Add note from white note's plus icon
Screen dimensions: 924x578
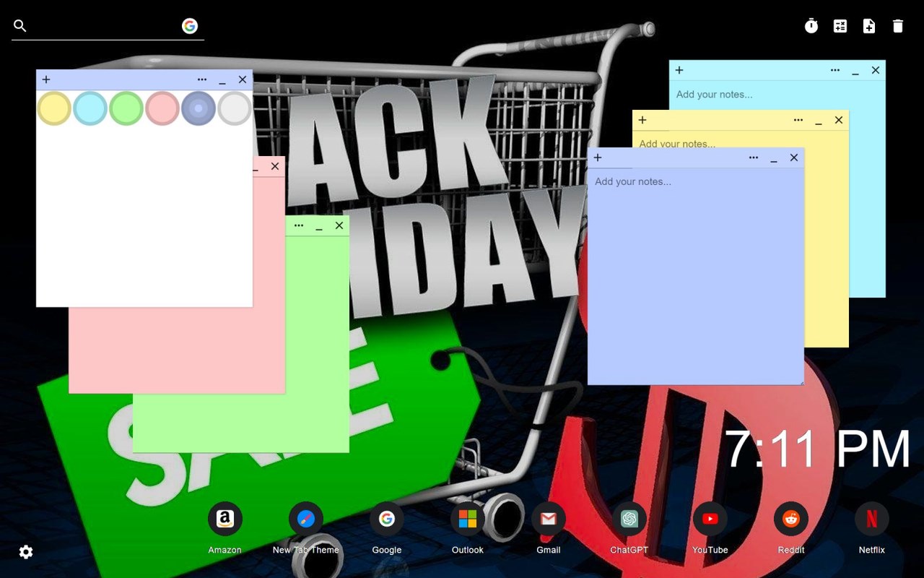coord(46,79)
